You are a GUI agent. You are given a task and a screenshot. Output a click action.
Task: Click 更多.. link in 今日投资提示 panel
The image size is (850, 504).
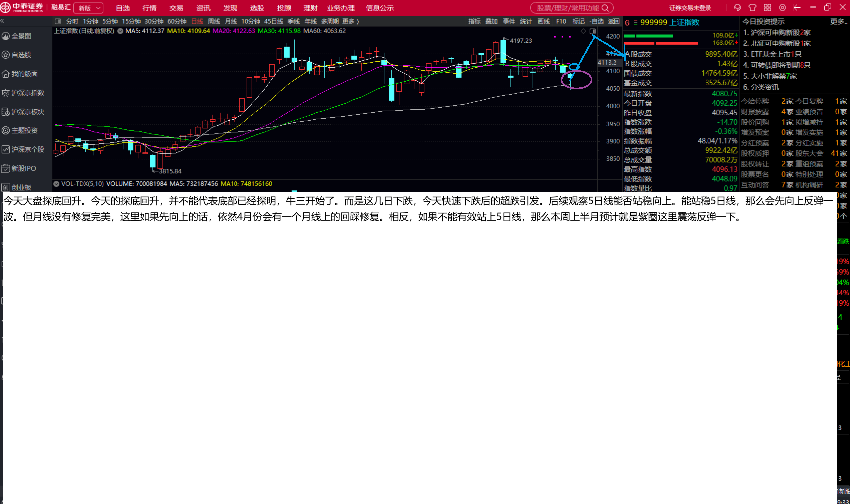838,21
